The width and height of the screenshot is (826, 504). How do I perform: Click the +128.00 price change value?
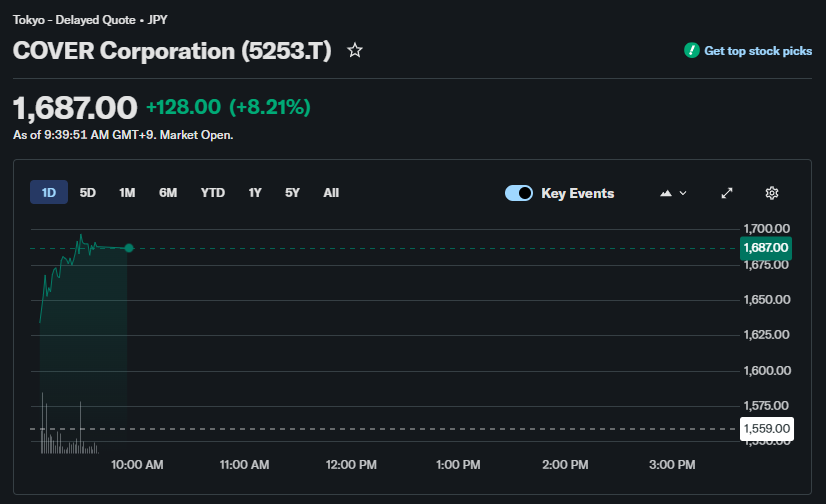point(183,107)
